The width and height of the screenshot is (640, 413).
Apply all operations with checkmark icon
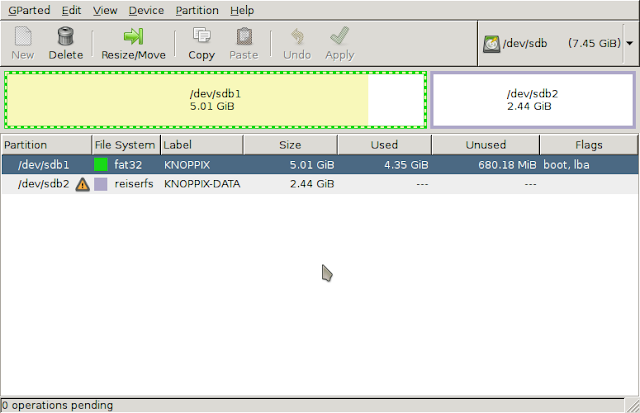tap(340, 36)
